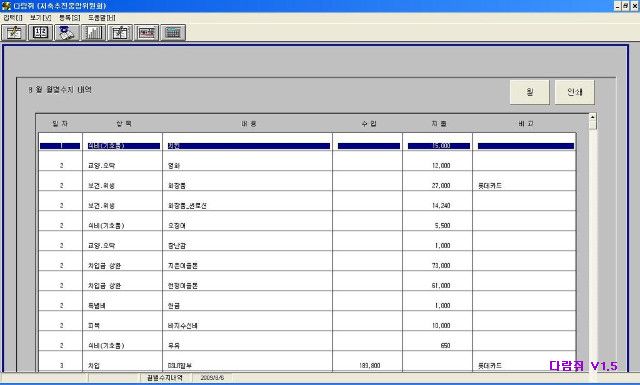This screenshot has width=640, height=385.
Task: Open the 등록[S] menu
Action: point(70,18)
